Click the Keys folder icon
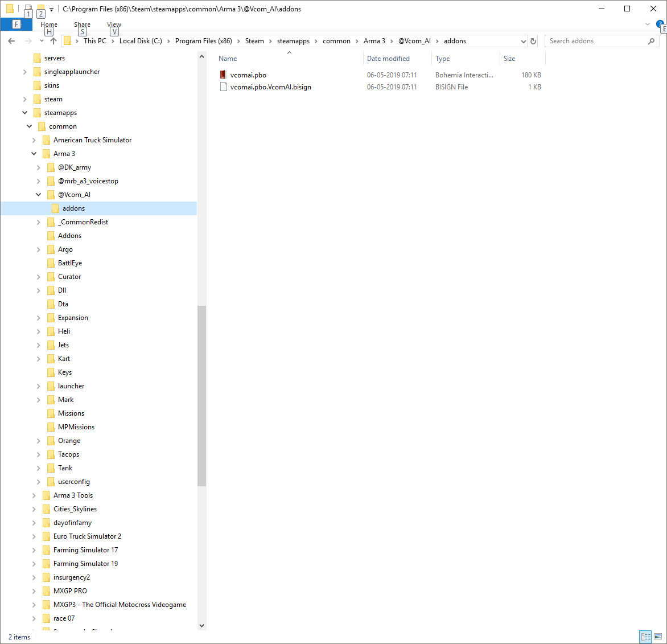The height and width of the screenshot is (644, 667). 51,372
